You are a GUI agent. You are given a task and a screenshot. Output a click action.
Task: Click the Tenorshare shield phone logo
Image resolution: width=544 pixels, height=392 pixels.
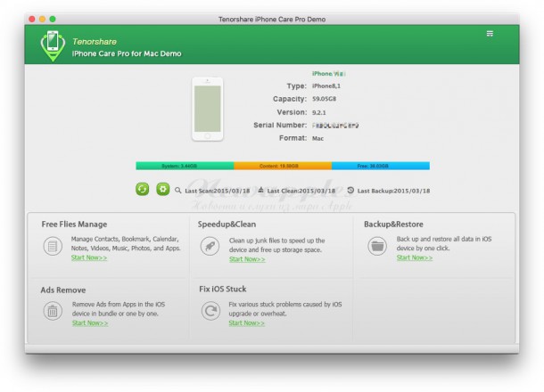53,45
